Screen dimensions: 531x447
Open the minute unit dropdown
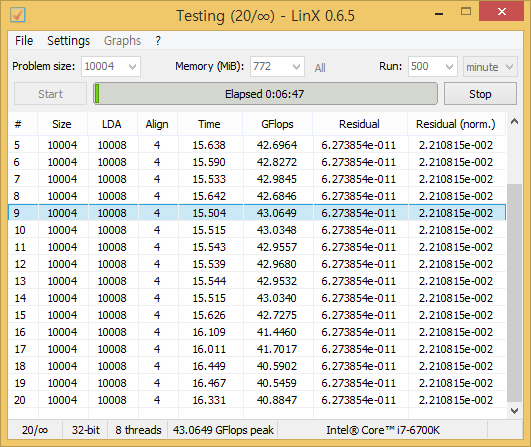point(490,67)
